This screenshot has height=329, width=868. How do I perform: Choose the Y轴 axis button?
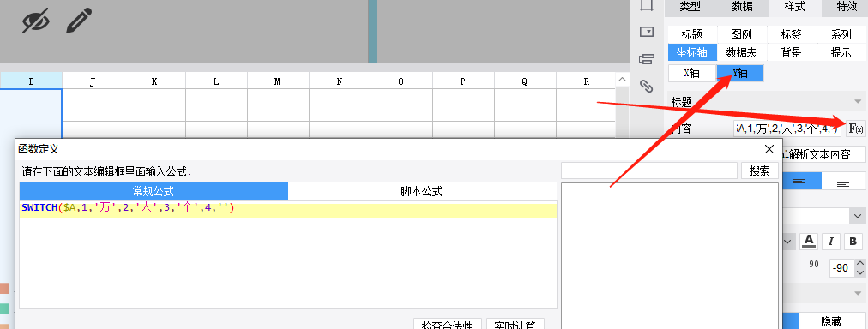[x=740, y=73]
